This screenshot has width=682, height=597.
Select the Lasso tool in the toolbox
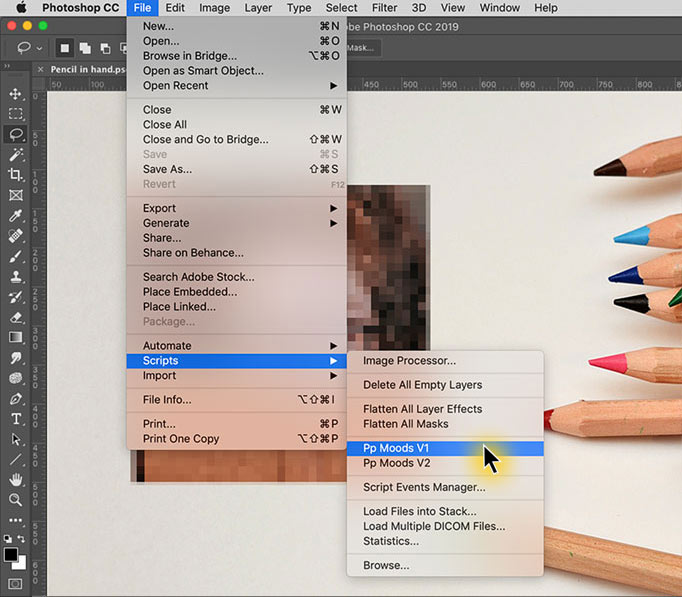pos(16,134)
